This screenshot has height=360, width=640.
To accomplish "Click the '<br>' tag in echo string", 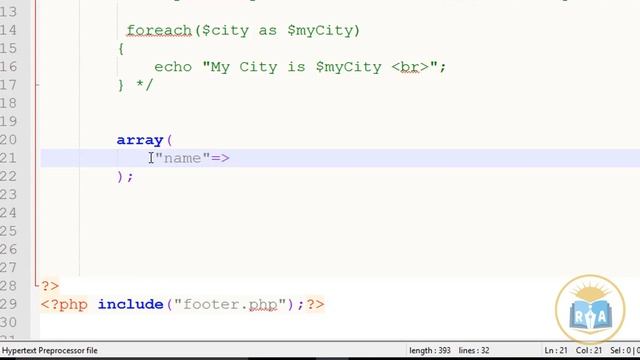I will 411,67.
